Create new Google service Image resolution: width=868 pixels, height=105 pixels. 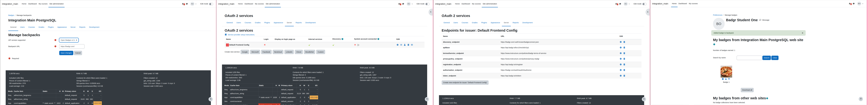point(245,52)
